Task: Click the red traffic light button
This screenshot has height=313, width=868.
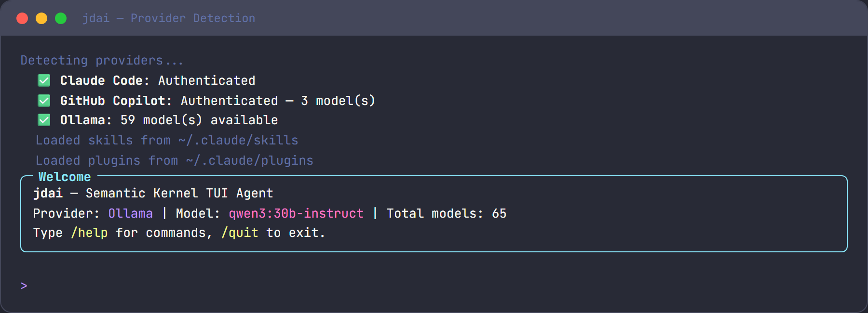Action: pyautogui.click(x=22, y=18)
